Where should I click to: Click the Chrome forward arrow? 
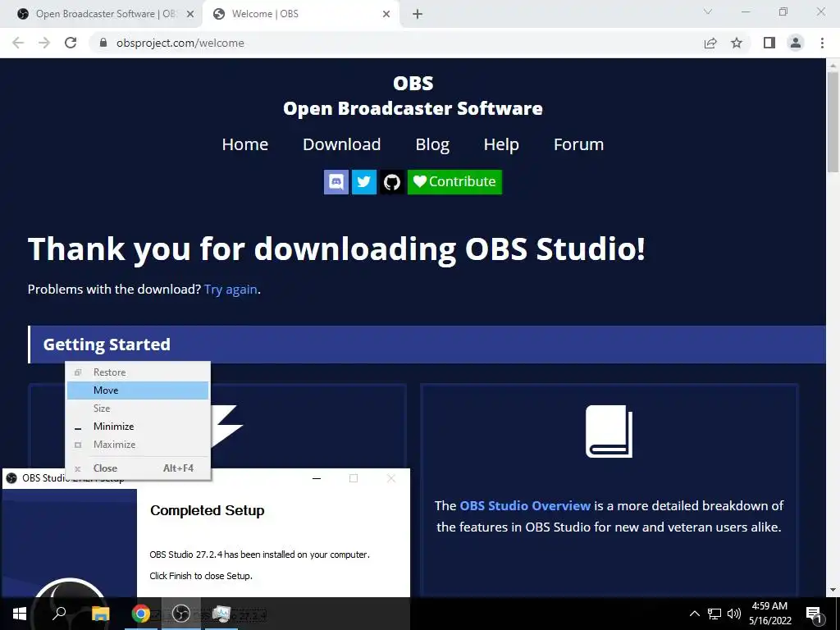(44, 43)
